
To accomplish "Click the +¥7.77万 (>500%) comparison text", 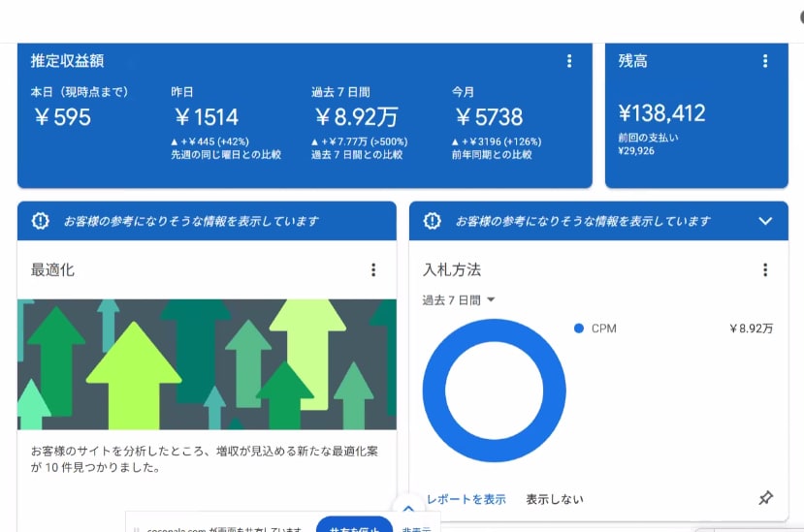I will click(x=360, y=142).
